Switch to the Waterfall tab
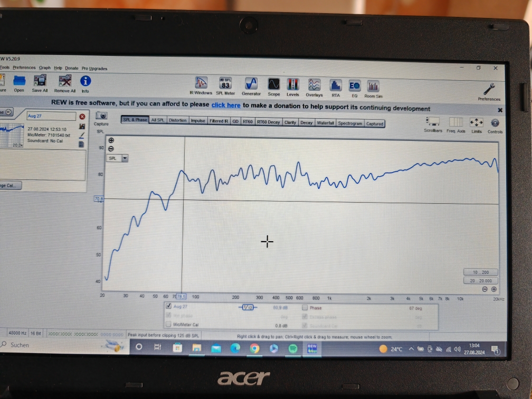Image resolution: width=532 pixels, height=399 pixels. pos(325,122)
